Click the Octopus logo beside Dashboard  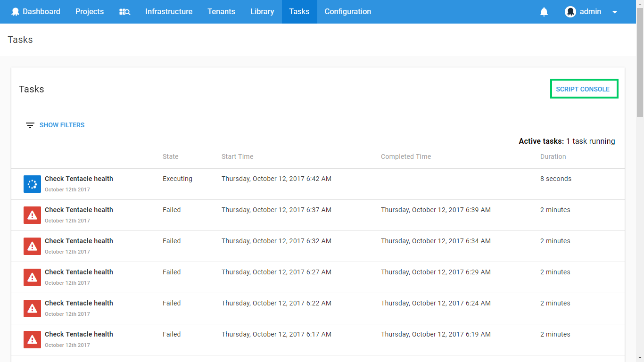16,12
